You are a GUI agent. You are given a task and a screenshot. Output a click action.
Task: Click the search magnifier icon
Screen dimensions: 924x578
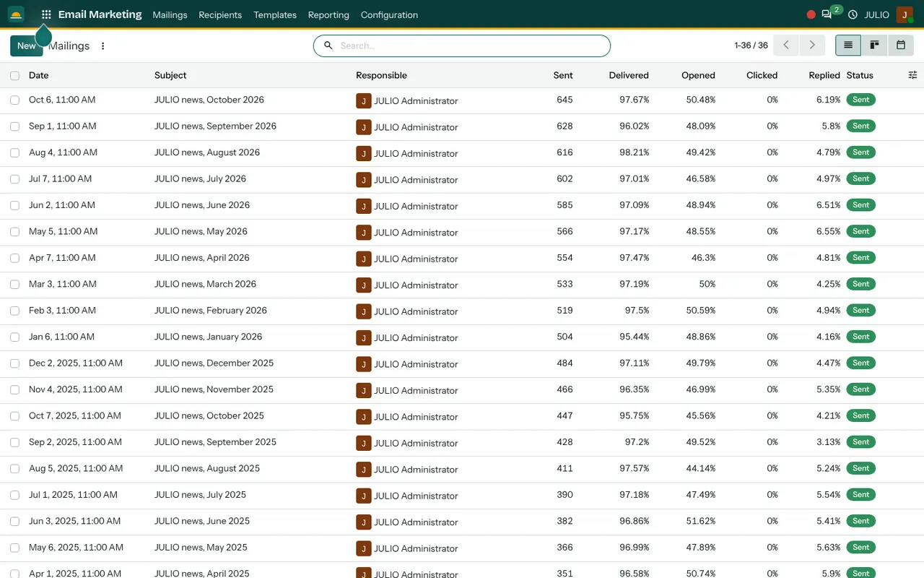click(328, 46)
